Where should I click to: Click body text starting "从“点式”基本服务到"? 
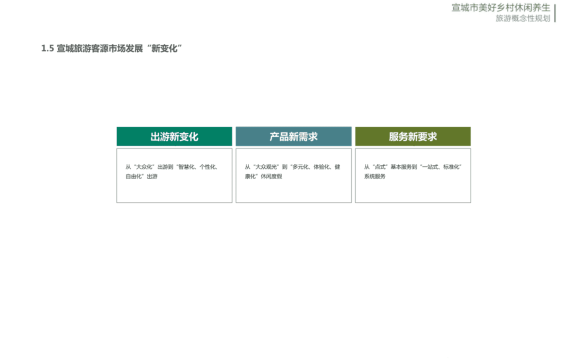pos(413,172)
